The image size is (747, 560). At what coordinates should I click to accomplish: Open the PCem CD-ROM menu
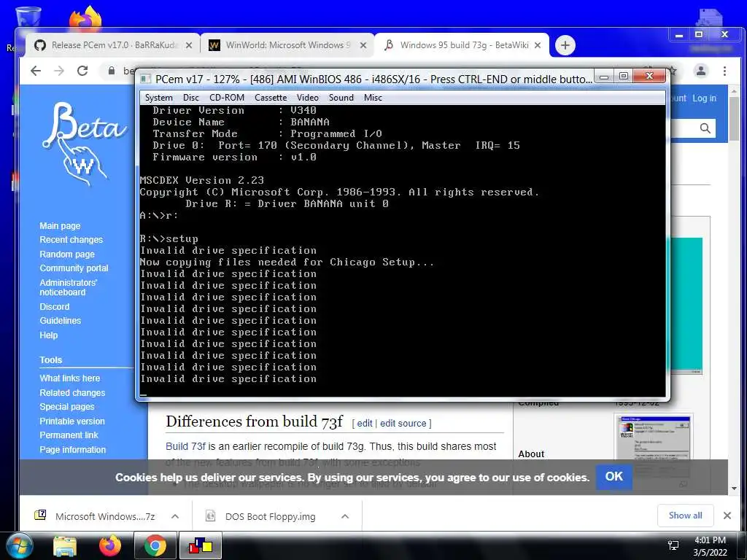[227, 98]
